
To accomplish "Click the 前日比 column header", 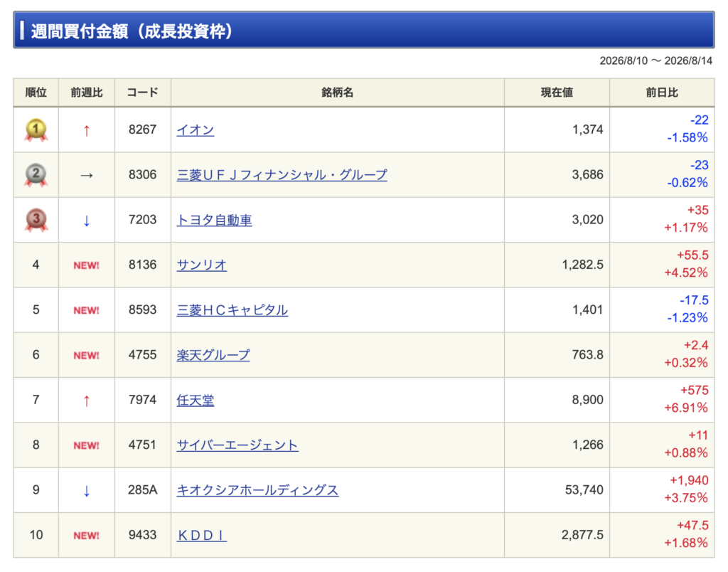I will pos(662,92).
